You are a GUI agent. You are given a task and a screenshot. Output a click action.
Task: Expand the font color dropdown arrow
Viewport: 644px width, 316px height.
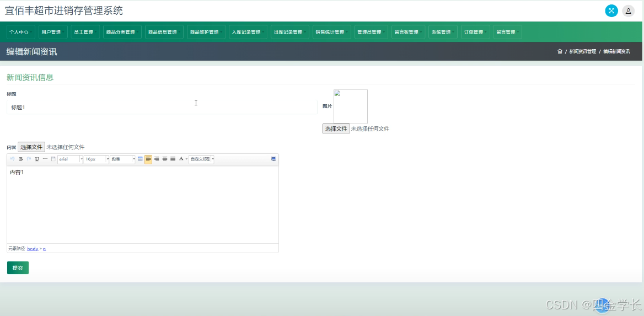186,159
